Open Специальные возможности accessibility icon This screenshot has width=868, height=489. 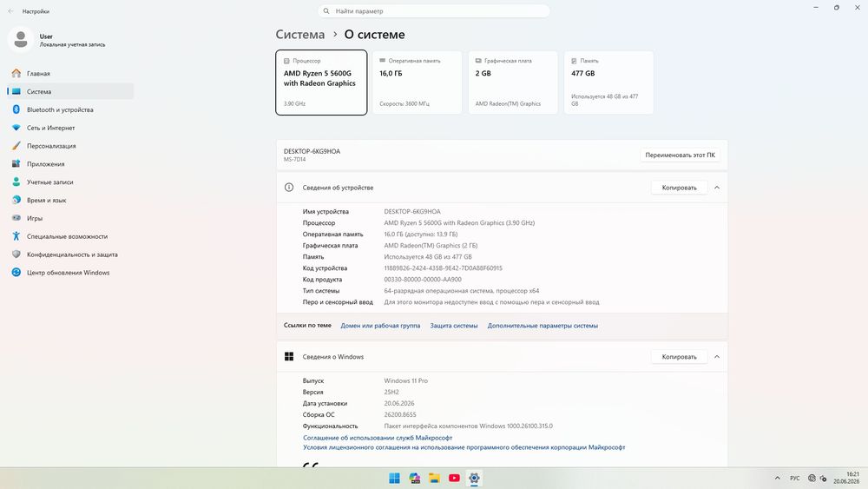pyautogui.click(x=16, y=236)
